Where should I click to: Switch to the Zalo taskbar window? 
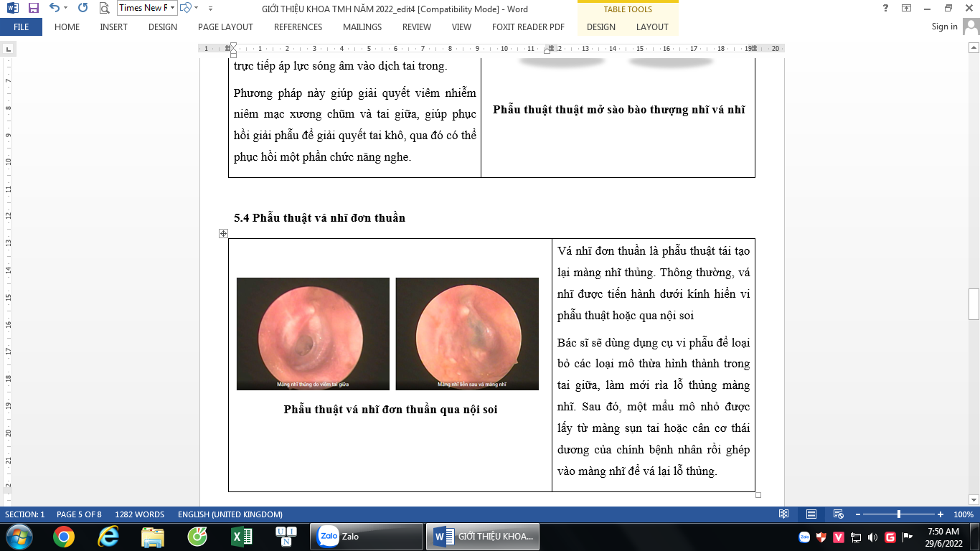pyautogui.click(x=367, y=537)
